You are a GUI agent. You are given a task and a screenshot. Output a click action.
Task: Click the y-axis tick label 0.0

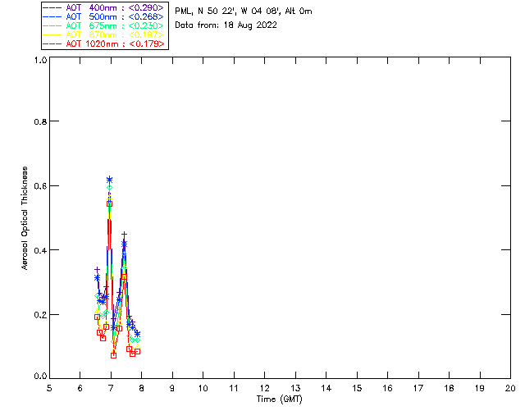click(x=40, y=377)
